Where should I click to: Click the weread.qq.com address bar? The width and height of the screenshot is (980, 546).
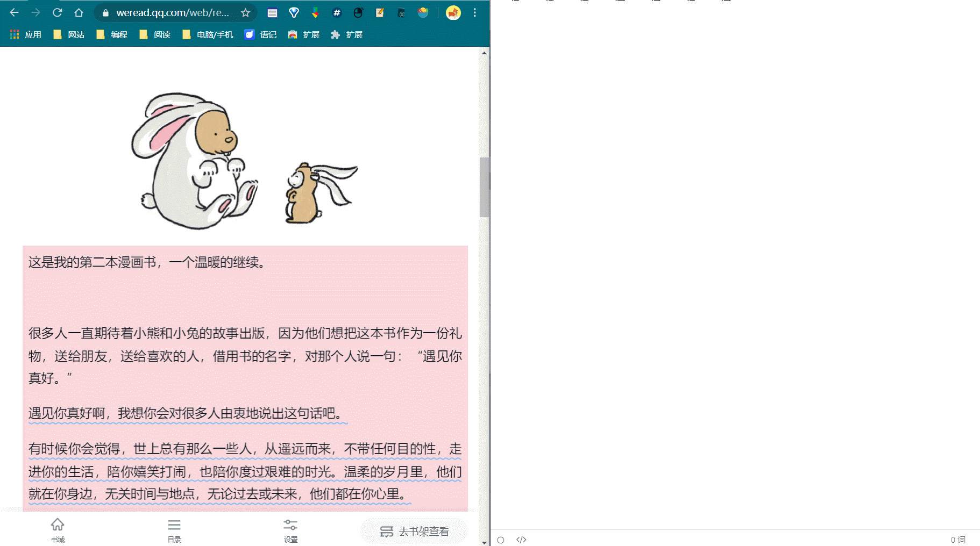pos(172,12)
